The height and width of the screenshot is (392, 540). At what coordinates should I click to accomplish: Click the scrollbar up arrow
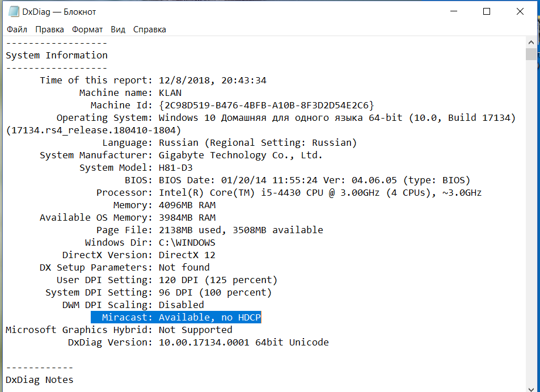531,43
